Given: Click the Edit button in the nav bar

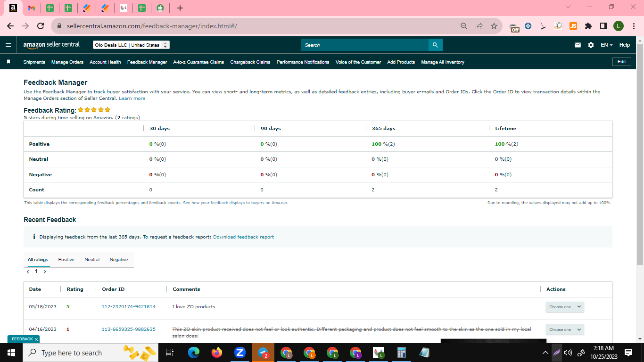Looking at the screenshot, I should click(622, 62).
